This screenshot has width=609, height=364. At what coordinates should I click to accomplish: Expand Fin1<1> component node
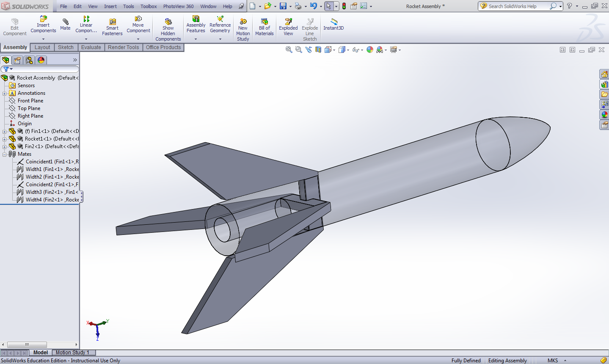5,132
